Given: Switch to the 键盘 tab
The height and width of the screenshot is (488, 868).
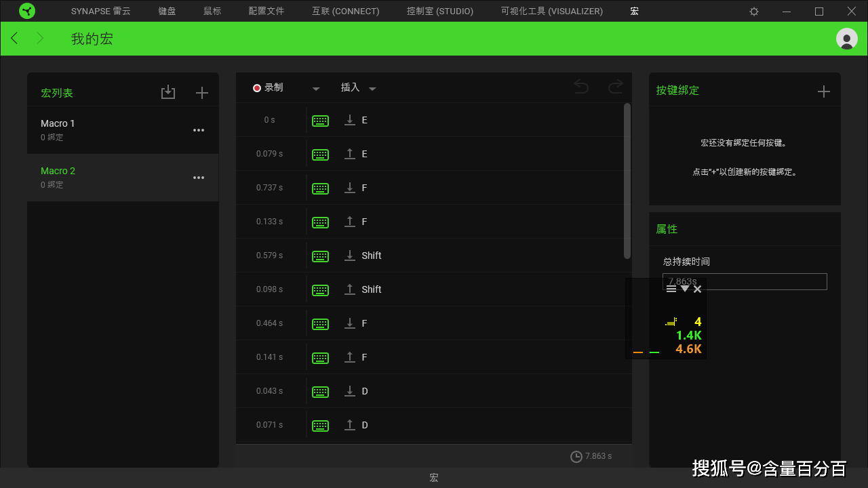Looking at the screenshot, I should (167, 11).
